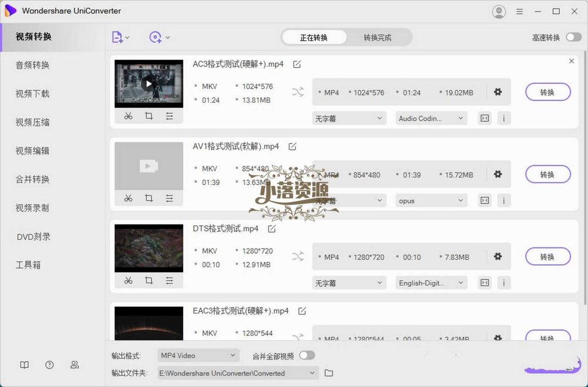Toggle the 合并全部视频 switch
588x387 pixels.
[x=307, y=355]
